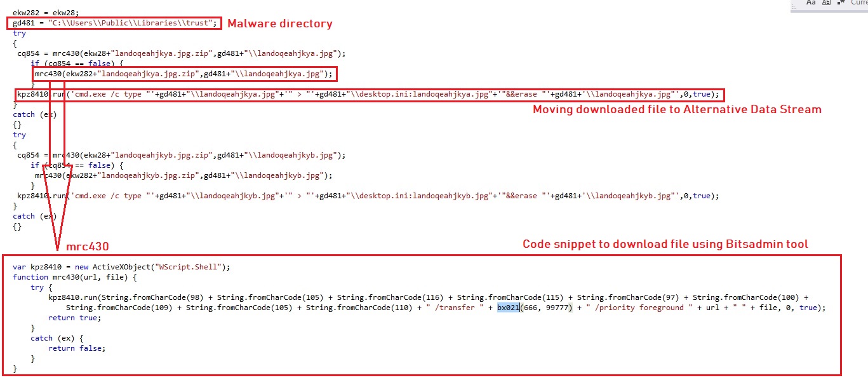
Task: Click the 'return false;' statement
Action: 76,348
